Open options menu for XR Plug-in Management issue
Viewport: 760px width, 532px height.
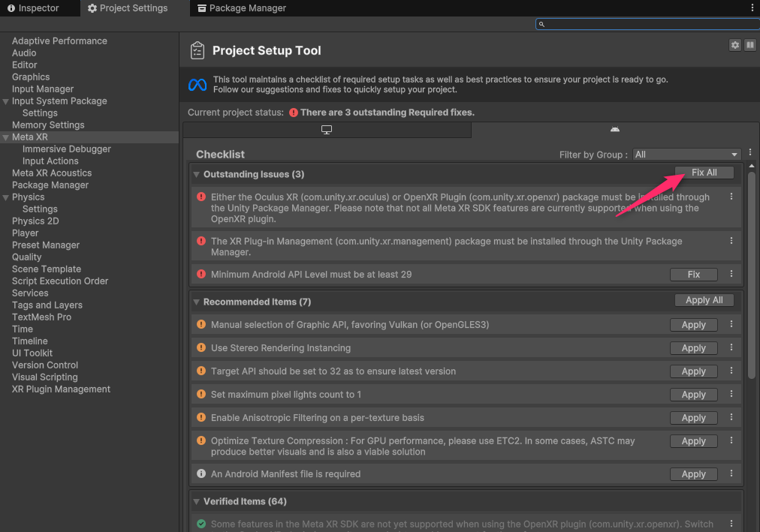[x=731, y=242]
